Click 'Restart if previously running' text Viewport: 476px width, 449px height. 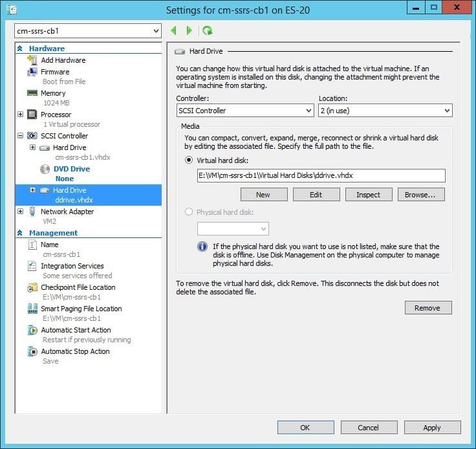click(x=87, y=340)
